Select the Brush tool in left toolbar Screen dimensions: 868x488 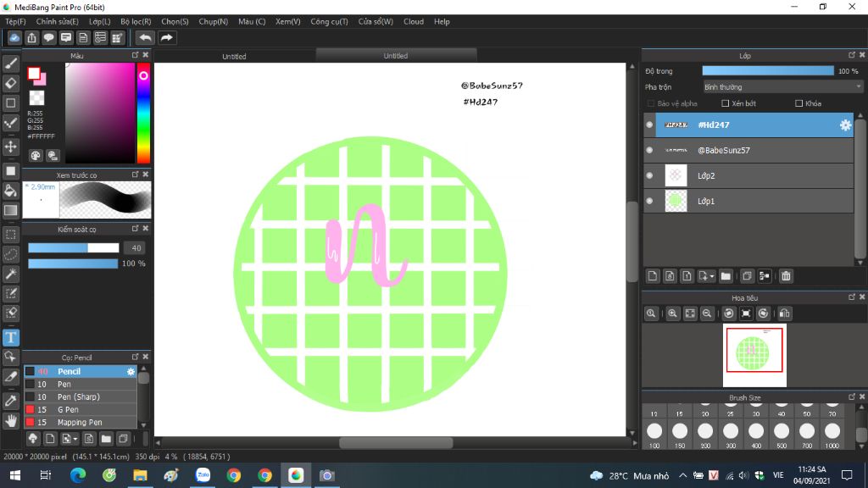click(x=10, y=64)
